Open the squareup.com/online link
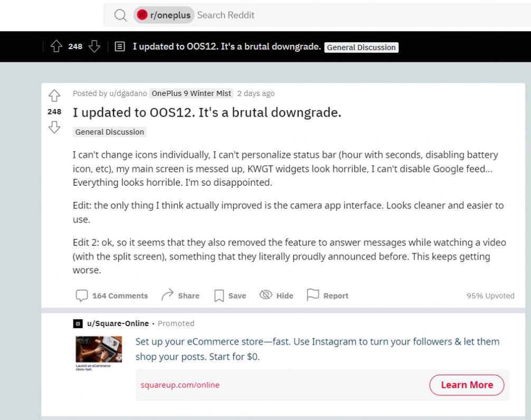The image size is (531, 420). coord(180,385)
